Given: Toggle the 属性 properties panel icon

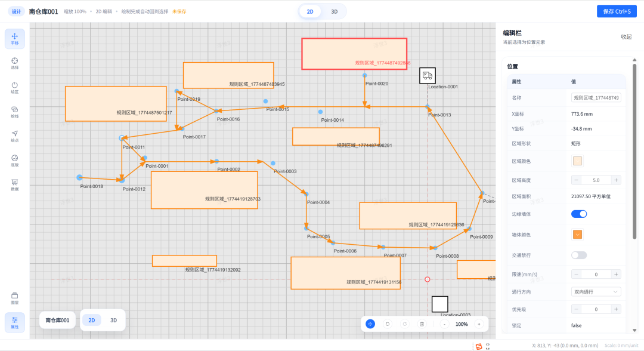Looking at the screenshot, I should [15, 322].
